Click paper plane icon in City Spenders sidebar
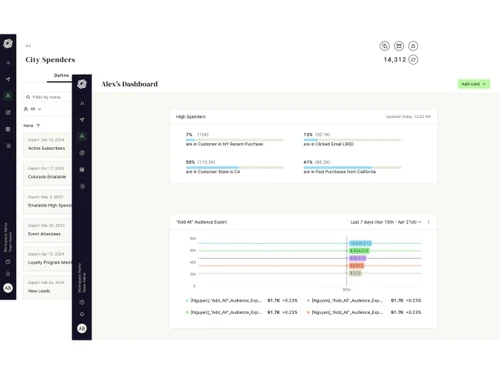This screenshot has height=375, width=500. 8,79
